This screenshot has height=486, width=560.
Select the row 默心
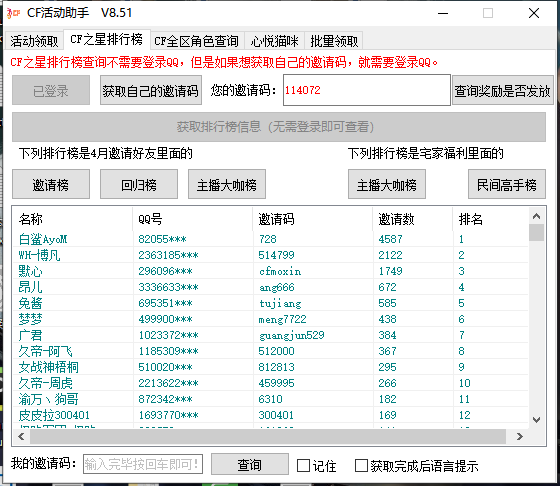[270, 271]
